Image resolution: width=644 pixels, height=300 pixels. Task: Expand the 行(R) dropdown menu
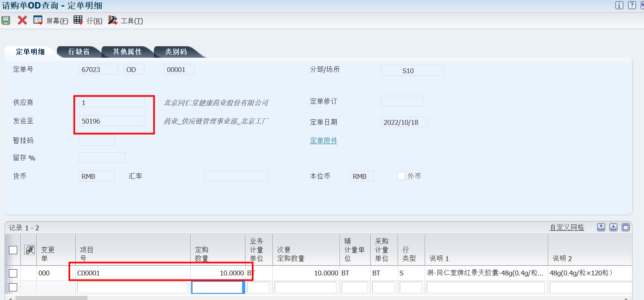(x=88, y=20)
